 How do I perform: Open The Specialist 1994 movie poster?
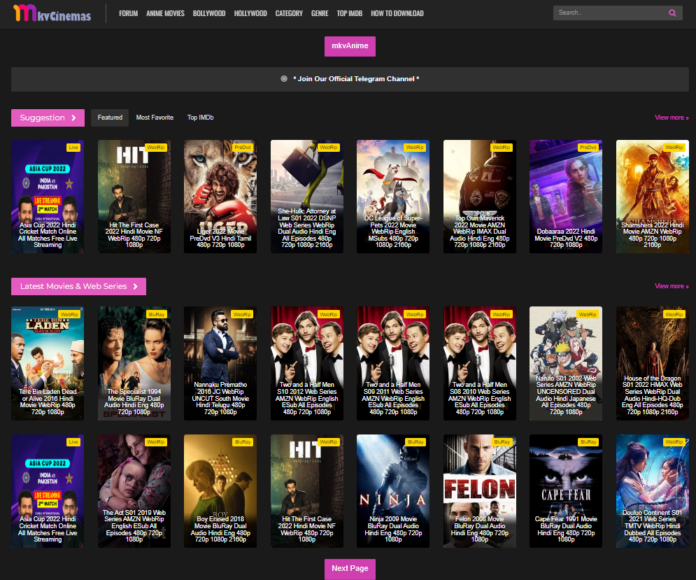point(134,363)
